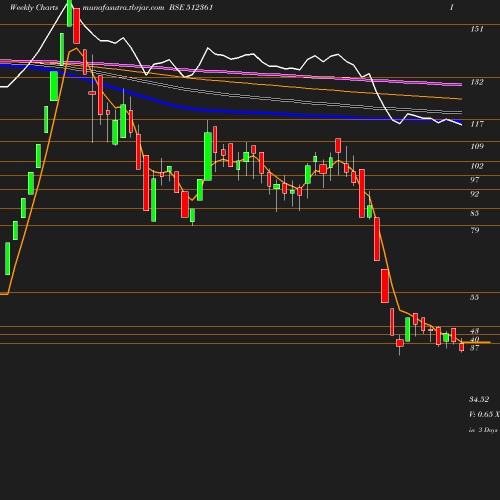Select the 102 price axis label
The width and height of the screenshot is (500, 500).
pos(477,166)
